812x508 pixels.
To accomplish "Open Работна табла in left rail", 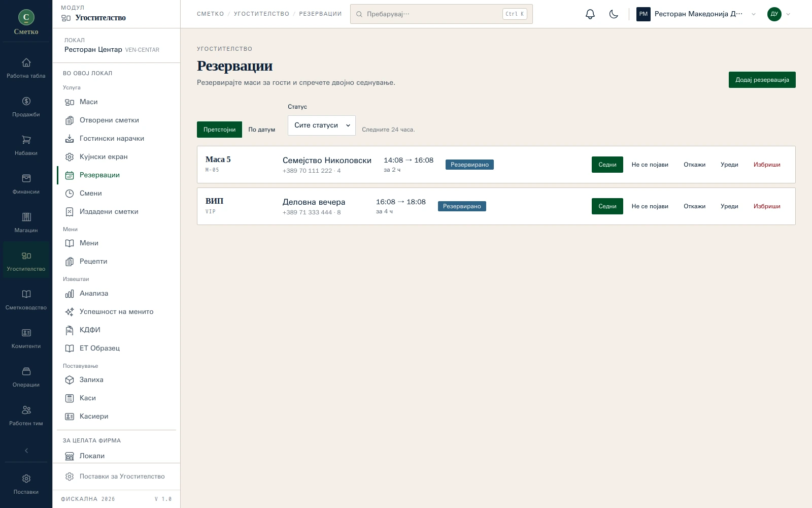I will point(26,68).
